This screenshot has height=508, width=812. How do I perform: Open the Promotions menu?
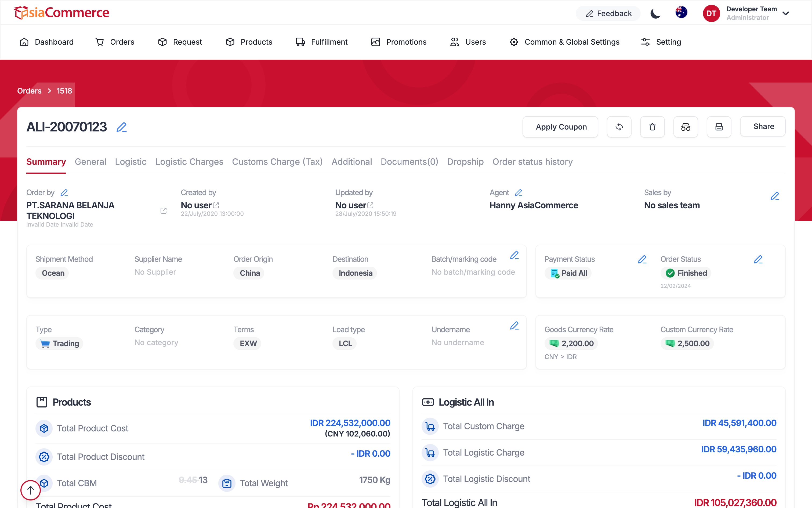coord(399,42)
